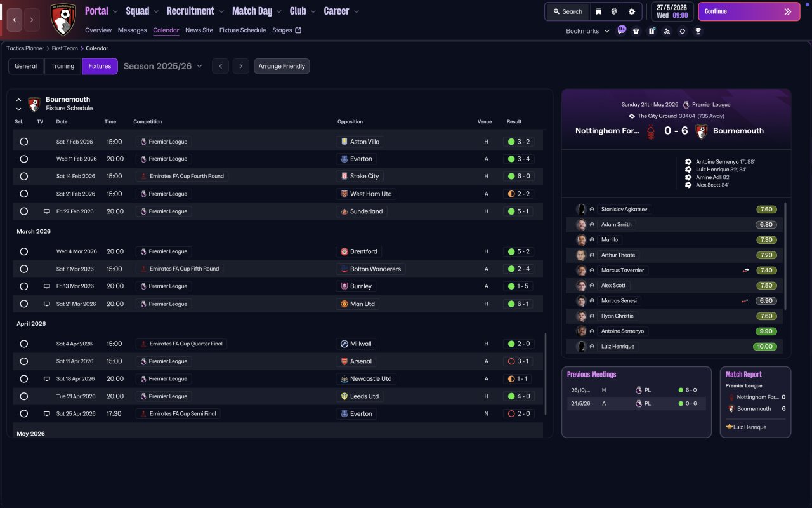Click Luiz Henrique's 10.00 rating badge

coord(765,347)
